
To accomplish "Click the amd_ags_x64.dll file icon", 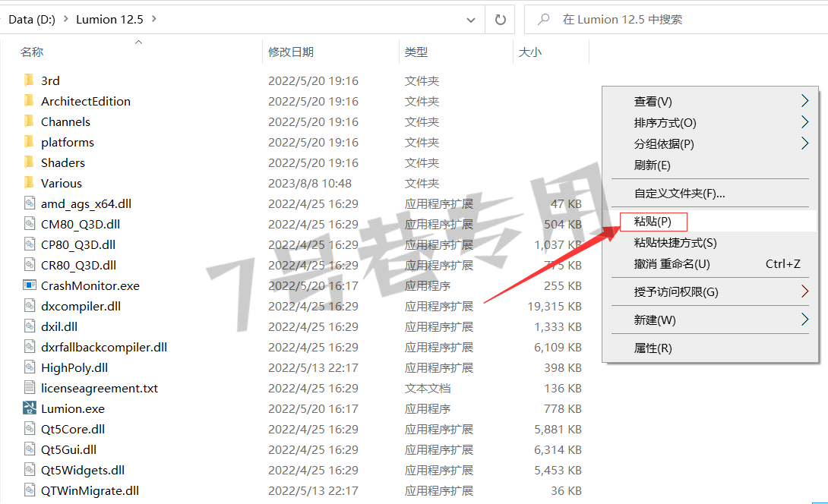I will tap(30, 203).
